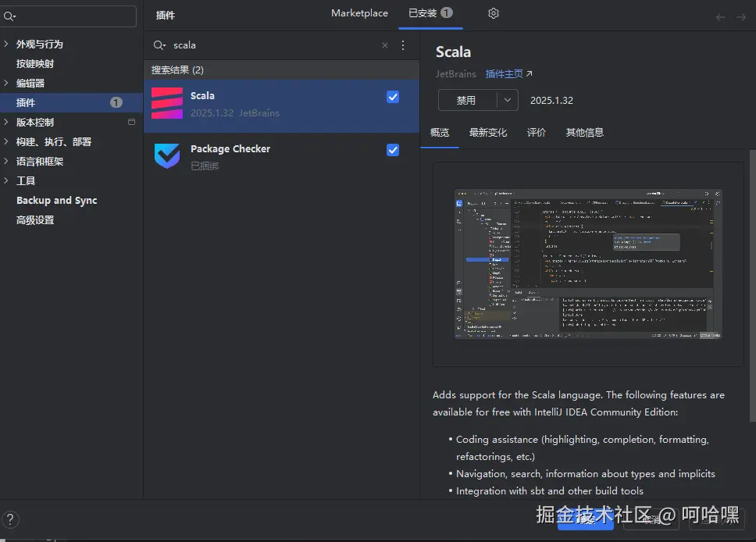Select the 概览 tab
The image size is (756, 542).
439,133
